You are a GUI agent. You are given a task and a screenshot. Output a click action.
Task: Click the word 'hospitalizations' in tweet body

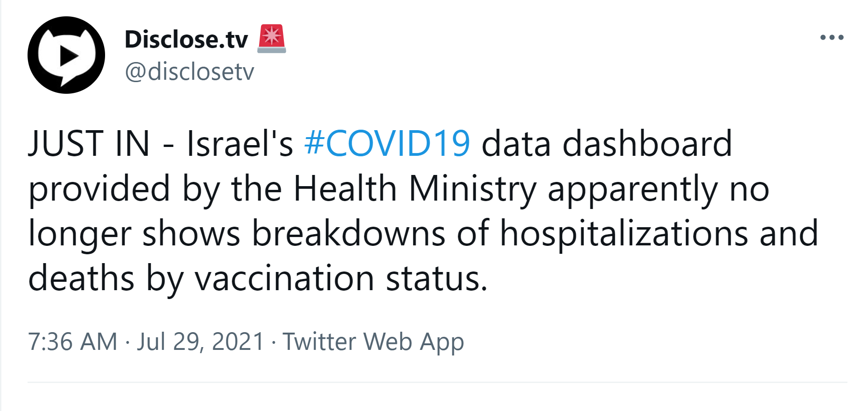click(624, 233)
